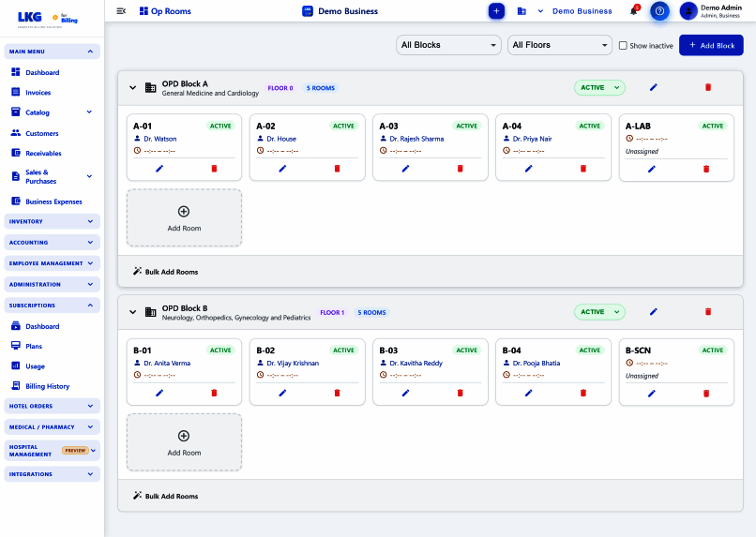The image size is (756, 537).
Task: Edit room A-01 with pencil icon
Action: click(159, 169)
